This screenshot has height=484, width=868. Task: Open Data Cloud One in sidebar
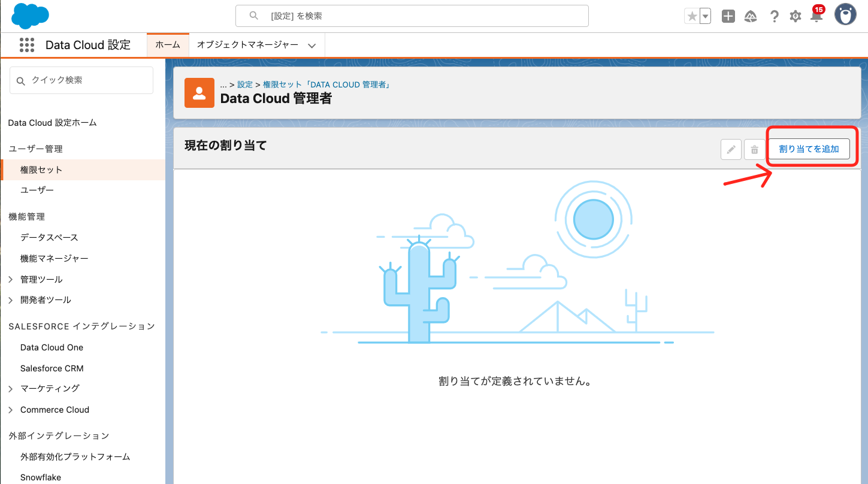tap(52, 347)
